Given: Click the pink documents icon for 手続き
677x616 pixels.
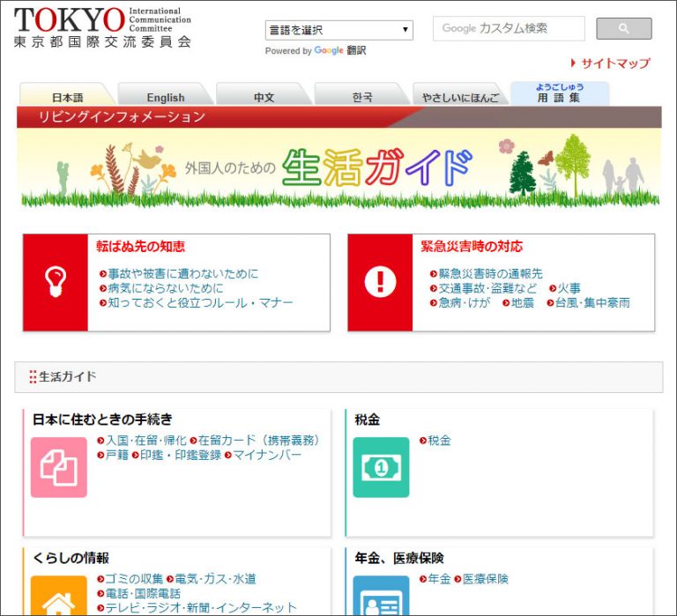Looking at the screenshot, I should [x=59, y=468].
